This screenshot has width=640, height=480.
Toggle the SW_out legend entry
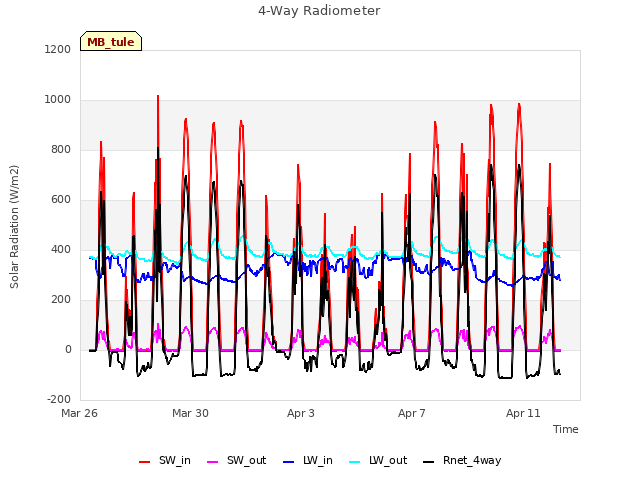pos(237,461)
